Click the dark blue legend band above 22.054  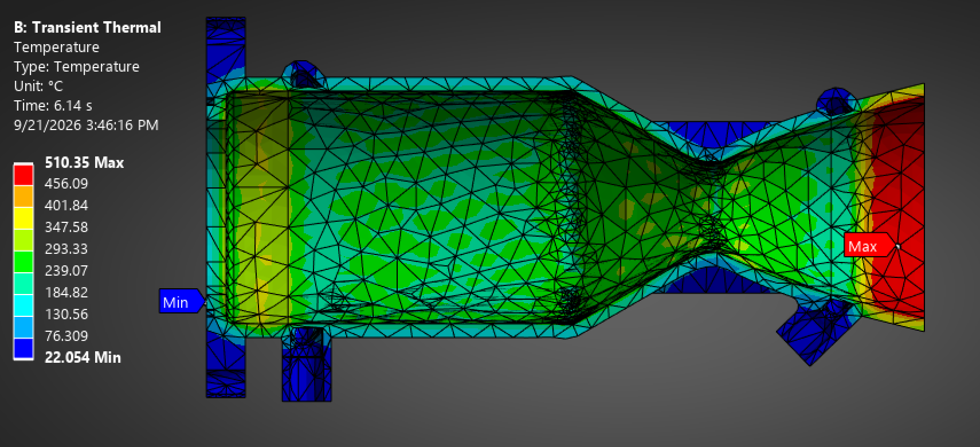23,348
